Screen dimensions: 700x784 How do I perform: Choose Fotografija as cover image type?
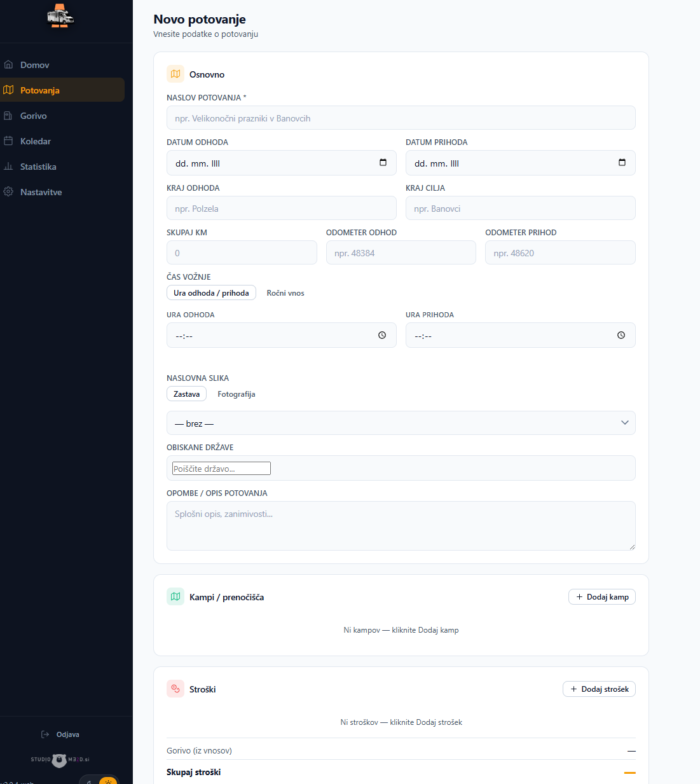click(236, 394)
